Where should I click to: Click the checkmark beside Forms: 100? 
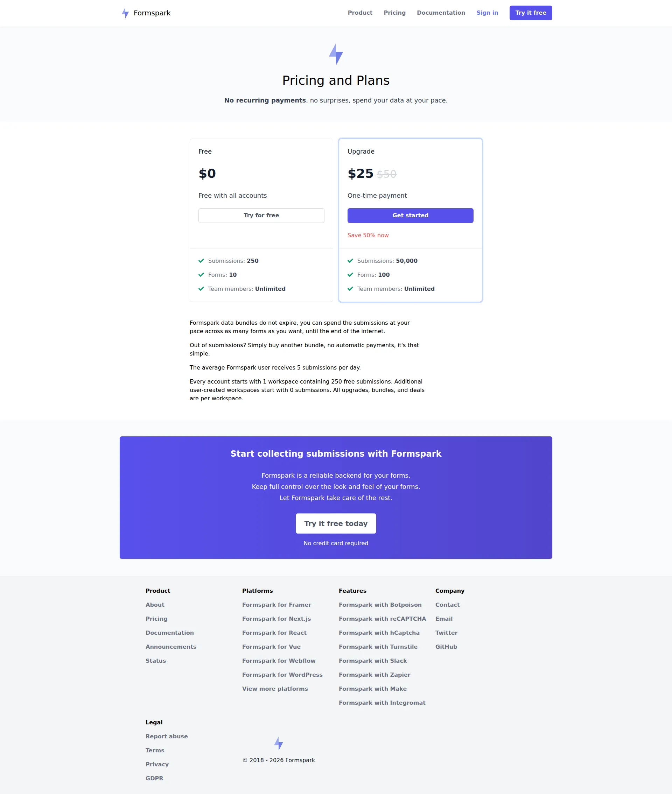click(350, 275)
